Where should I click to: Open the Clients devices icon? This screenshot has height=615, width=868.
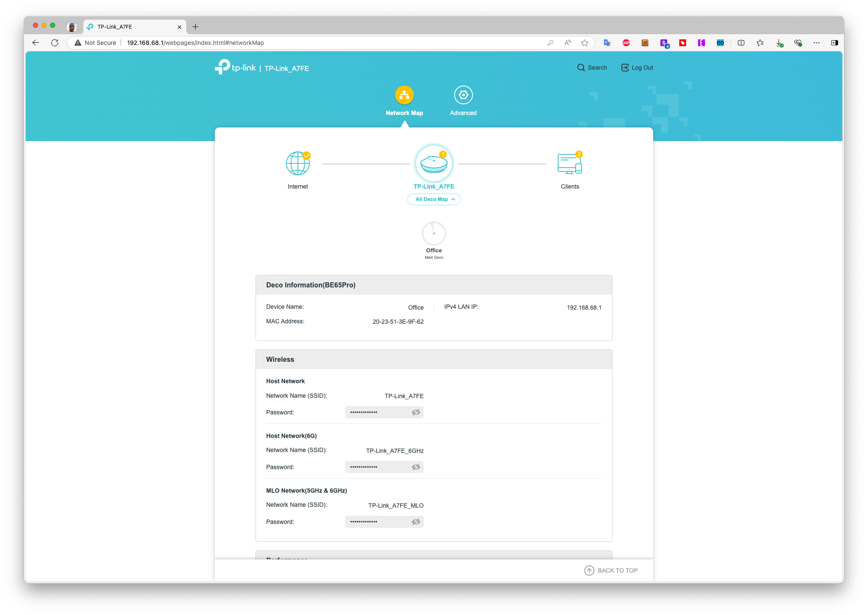click(570, 163)
